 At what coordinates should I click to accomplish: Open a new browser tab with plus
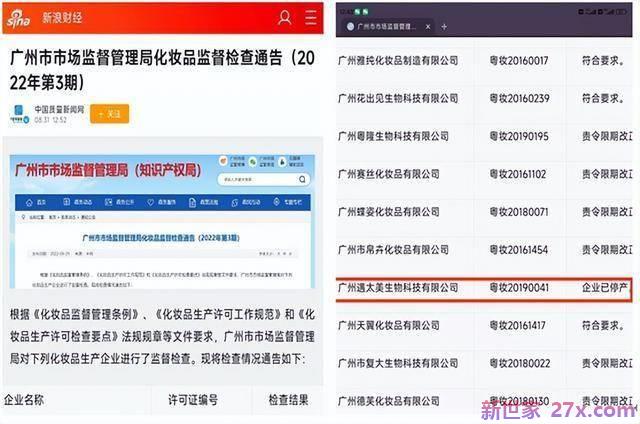pyautogui.click(x=444, y=27)
